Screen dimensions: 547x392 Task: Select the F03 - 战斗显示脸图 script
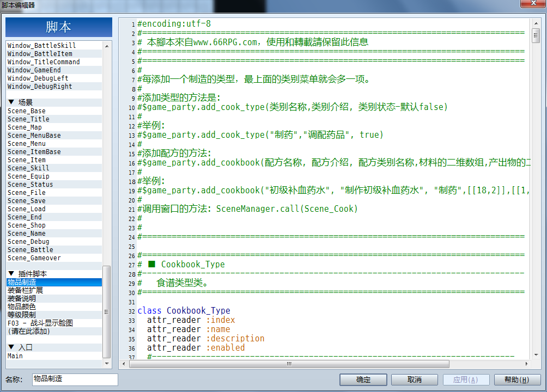(x=54, y=323)
